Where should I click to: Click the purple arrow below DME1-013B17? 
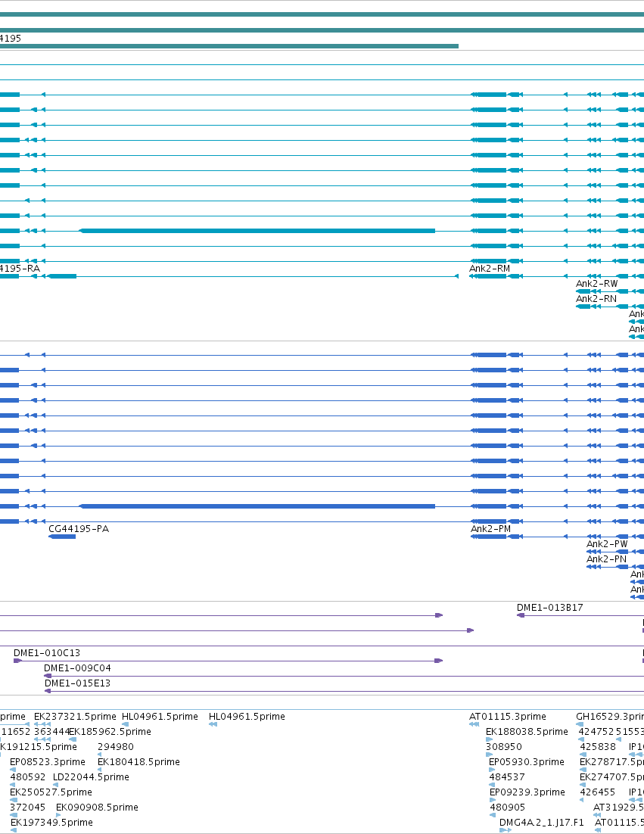(x=521, y=615)
